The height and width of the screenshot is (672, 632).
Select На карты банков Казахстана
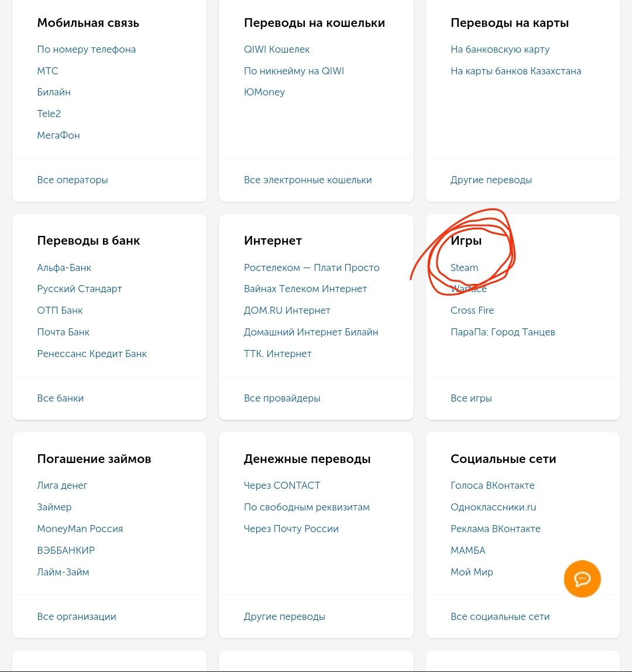(516, 71)
